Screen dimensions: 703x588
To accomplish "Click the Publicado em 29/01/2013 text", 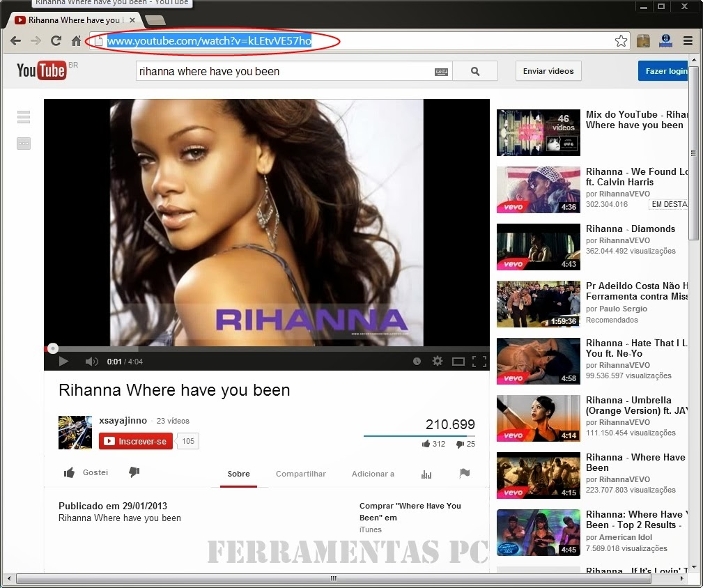I will pos(113,506).
